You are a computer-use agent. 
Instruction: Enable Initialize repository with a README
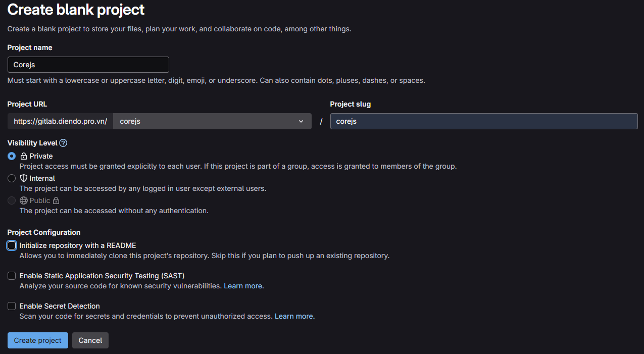coord(12,245)
